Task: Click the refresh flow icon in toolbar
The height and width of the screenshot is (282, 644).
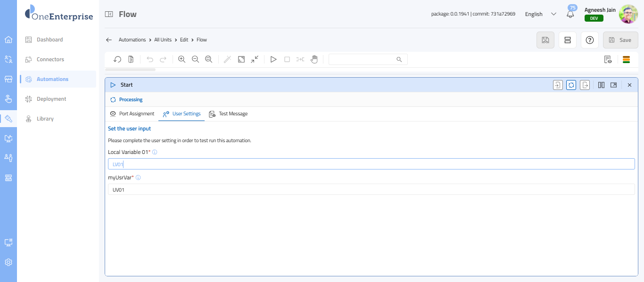Action: tap(117, 59)
